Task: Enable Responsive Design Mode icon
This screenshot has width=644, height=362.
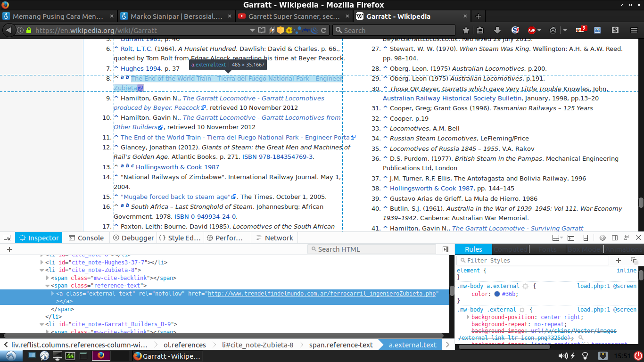Action: [586, 238]
